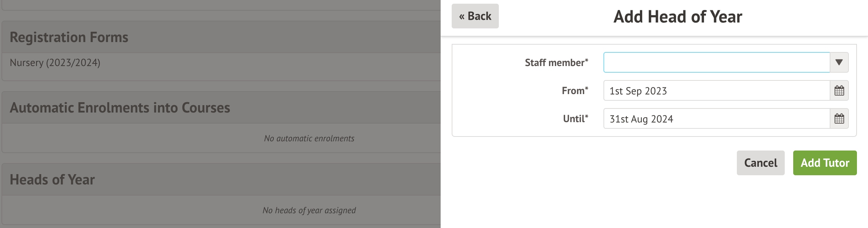Click the Add Head of Year title
The width and height of the screenshot is (868, 228).
[678, 17]
